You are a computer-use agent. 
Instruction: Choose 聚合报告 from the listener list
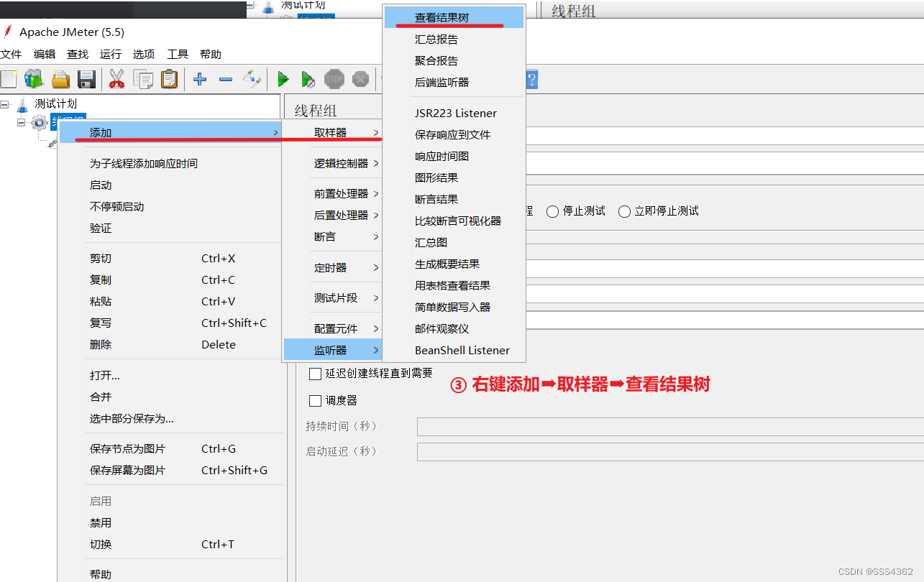click(454, 61)
